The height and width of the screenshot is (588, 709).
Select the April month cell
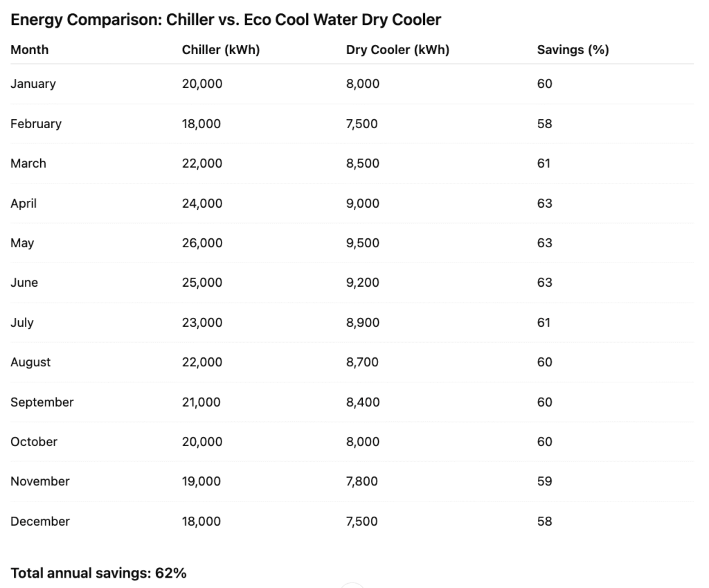coord(24,204)
